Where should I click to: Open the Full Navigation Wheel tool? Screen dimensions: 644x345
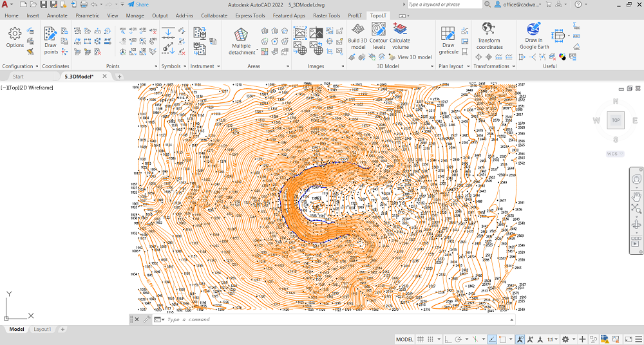pos(636,180)
